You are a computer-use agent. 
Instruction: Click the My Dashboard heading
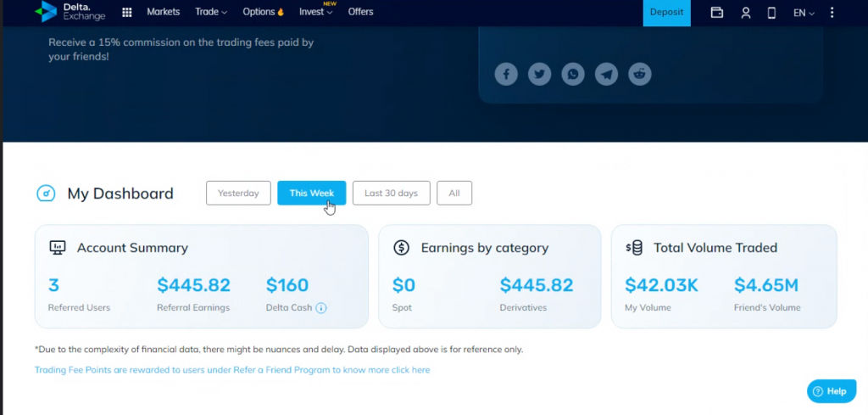pos(120,193)
